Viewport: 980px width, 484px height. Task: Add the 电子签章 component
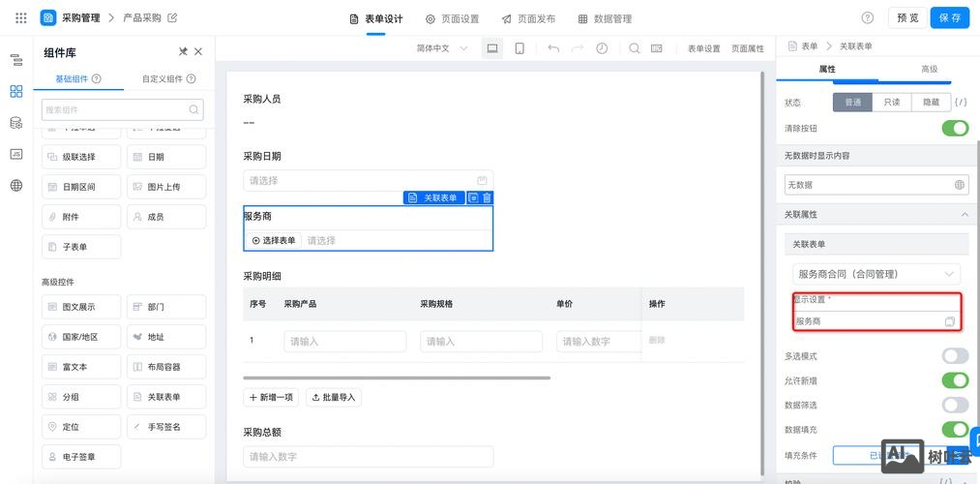pos(81,457)
